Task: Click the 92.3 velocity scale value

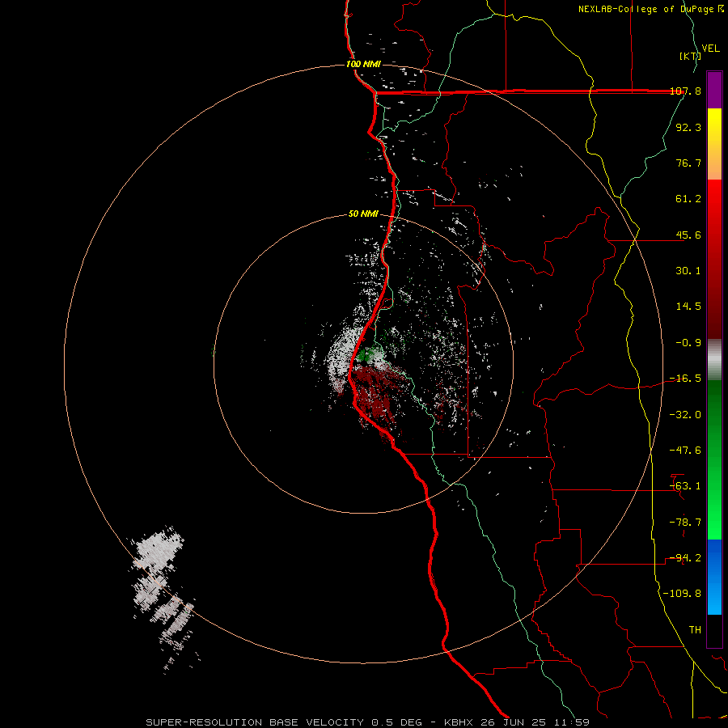Action: tap(688, 127)
